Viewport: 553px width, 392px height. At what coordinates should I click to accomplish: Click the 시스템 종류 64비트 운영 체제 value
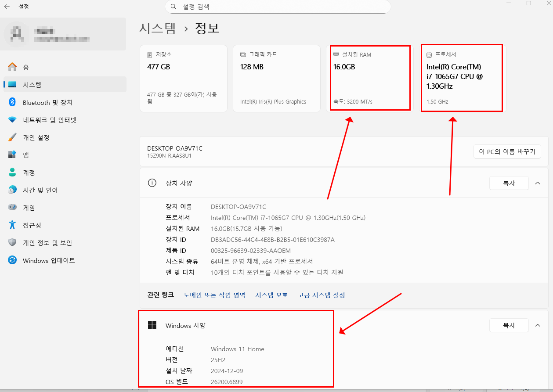262,262
